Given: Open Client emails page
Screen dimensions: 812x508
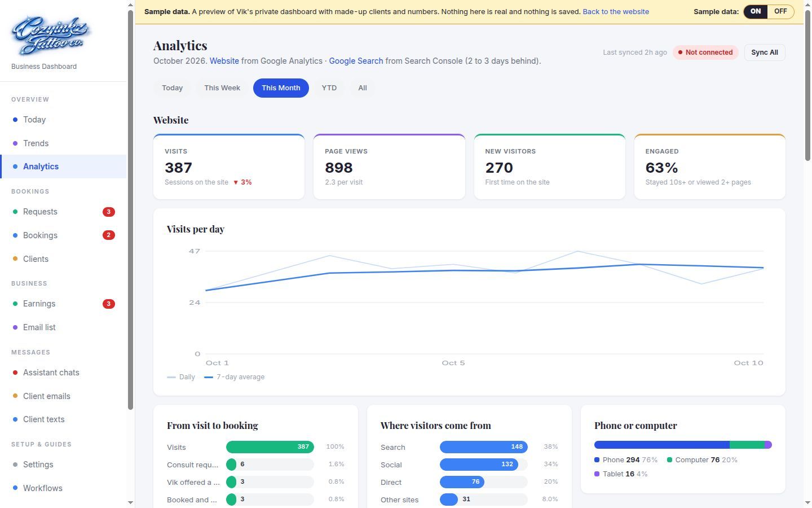Looking at the screenshot, I should click(63, 396).
